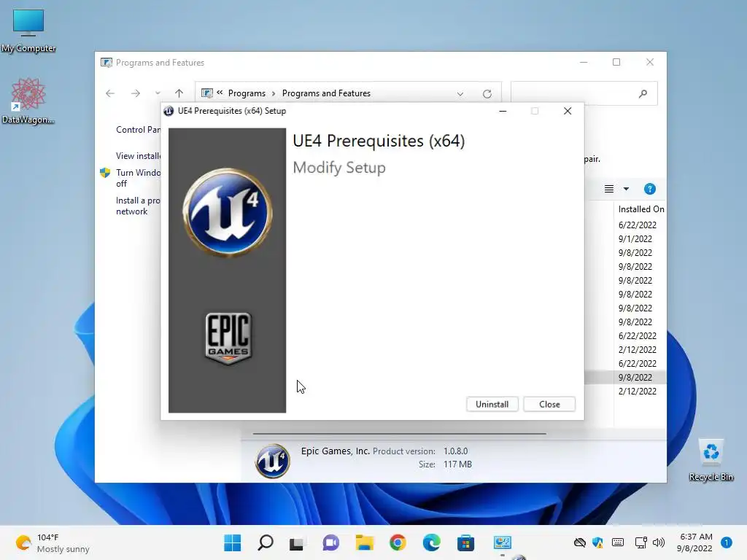Launch Microsoft Edge from the taskbar
Screen dimensions: 747x560
[432, 542]
